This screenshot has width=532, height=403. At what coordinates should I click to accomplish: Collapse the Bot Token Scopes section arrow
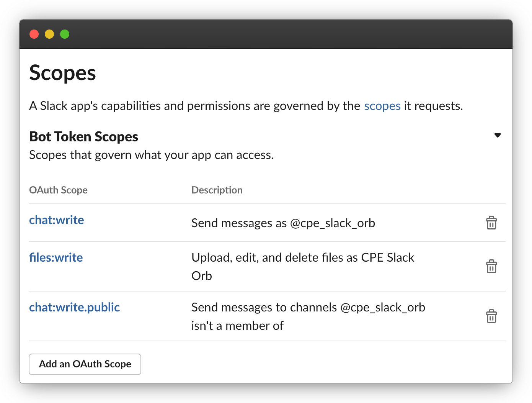pyautogui.click(x=498, y=135)
